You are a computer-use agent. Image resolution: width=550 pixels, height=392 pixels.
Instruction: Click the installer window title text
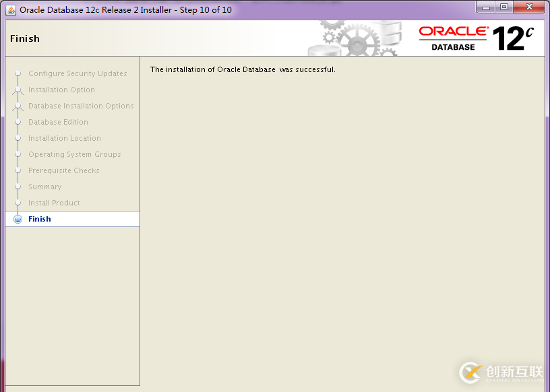[125, 10]
